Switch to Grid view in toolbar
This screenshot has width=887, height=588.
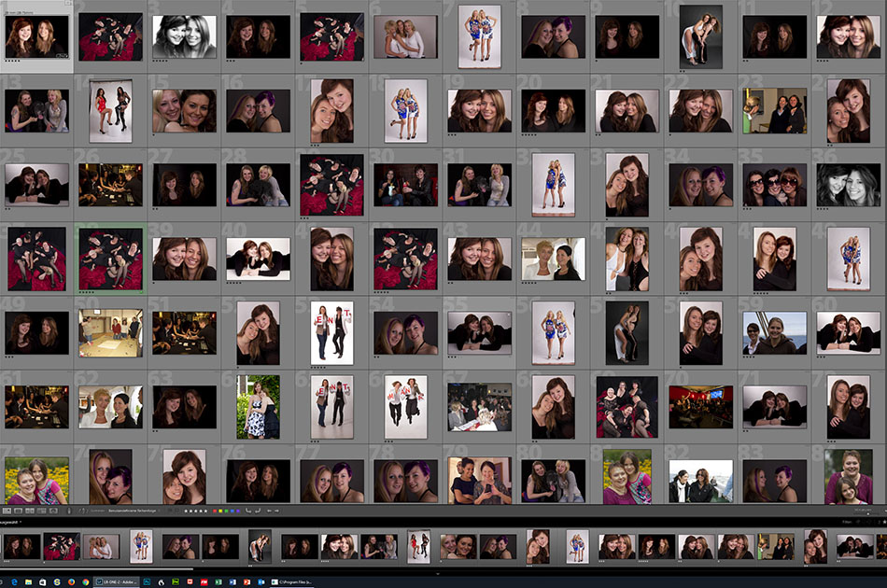pos(7,511)
